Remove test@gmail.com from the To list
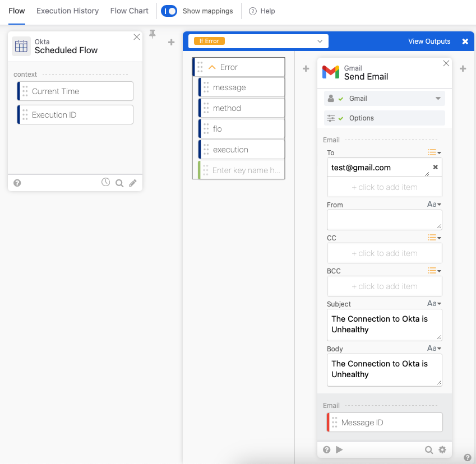The width and height of the screenshot is (476, 464). click(435, 167)
